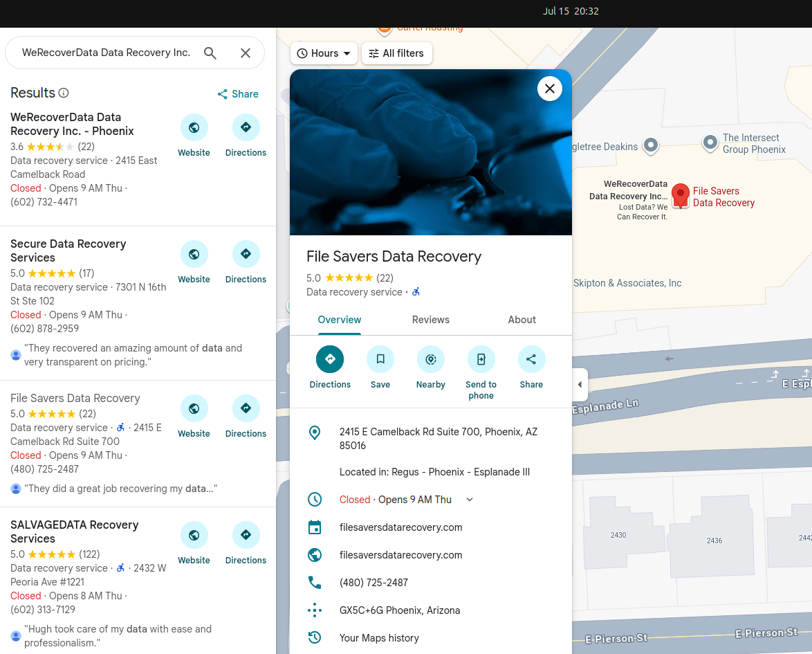Click the 22 reviews rating in place card

coord(385,278)
